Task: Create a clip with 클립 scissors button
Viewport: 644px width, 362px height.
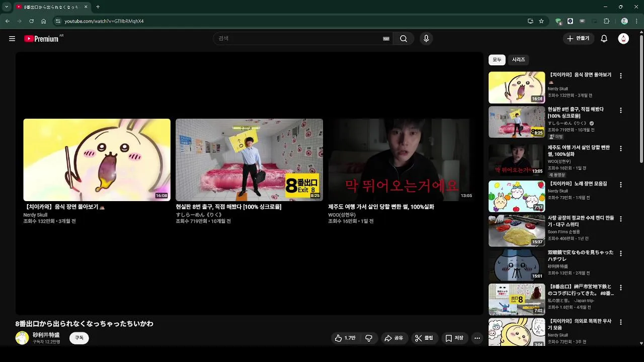Action: [x=424, y=338]
